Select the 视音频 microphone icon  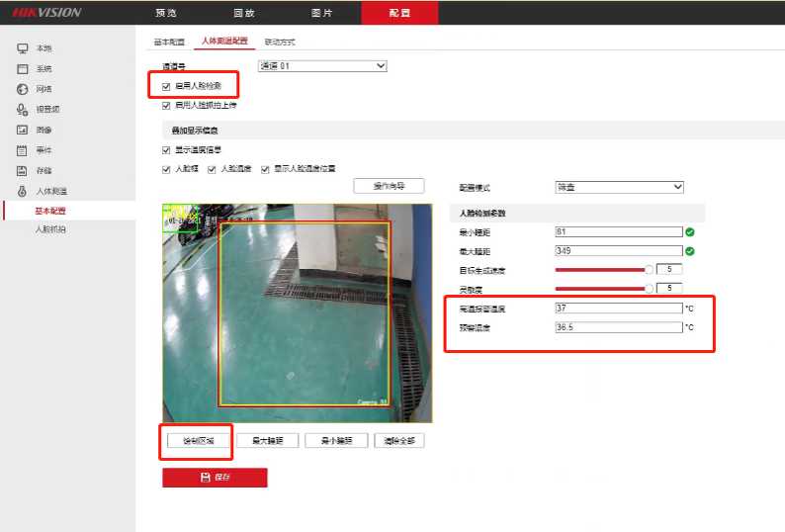pyautogui.click(x=22, y=110)
